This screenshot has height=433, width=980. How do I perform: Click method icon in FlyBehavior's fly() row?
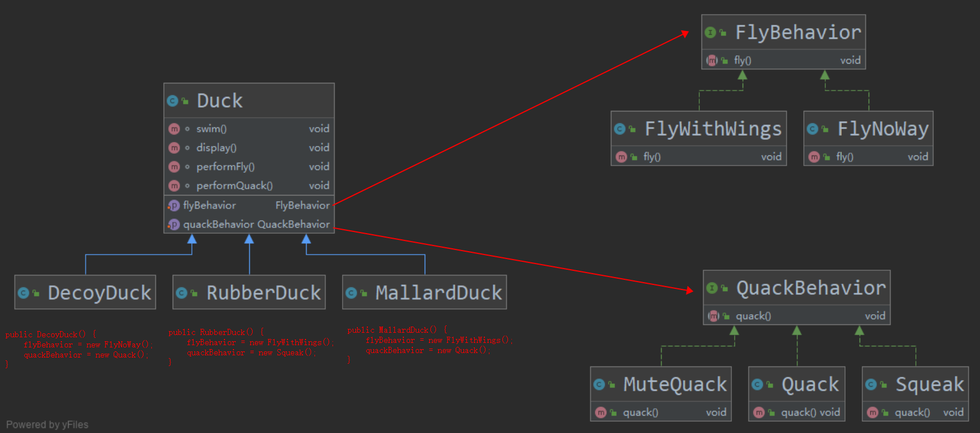[712, 60]
